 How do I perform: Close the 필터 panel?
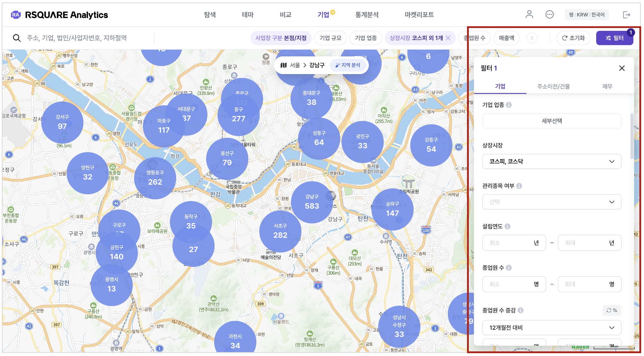point(622,68)
